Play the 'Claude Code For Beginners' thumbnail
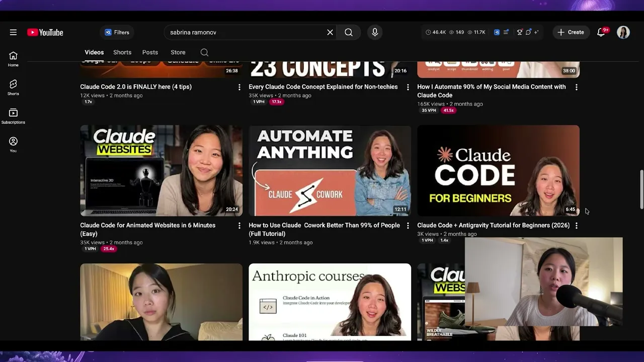The width and height of the screenshot is (644, 362). pos(498,170)
